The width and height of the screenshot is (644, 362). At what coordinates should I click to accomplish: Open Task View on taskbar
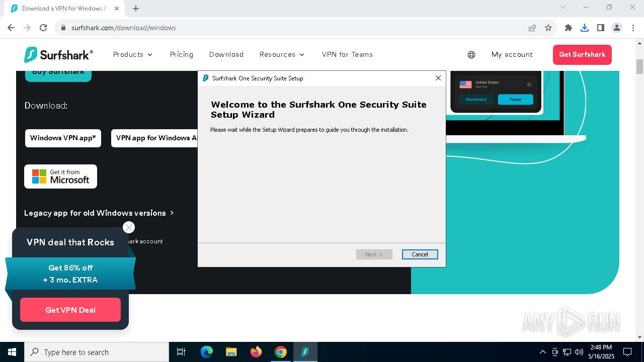tap(181, 352)
